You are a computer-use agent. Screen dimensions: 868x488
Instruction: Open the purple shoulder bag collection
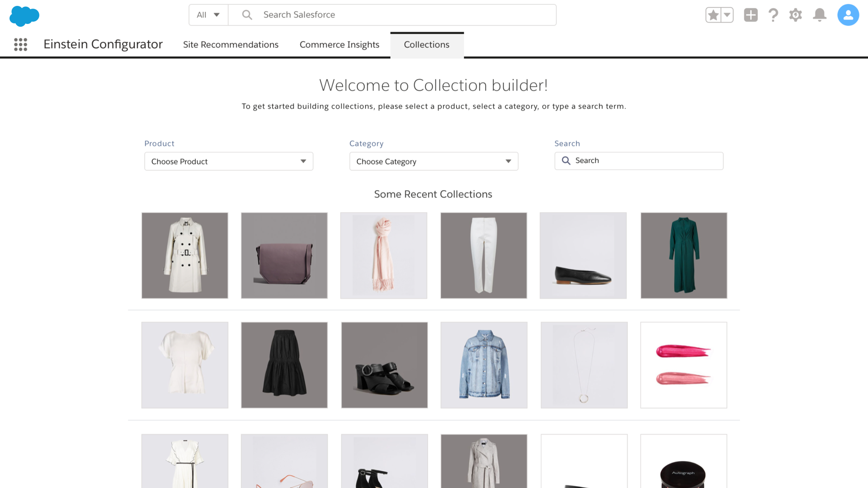[x=284, y=255]
